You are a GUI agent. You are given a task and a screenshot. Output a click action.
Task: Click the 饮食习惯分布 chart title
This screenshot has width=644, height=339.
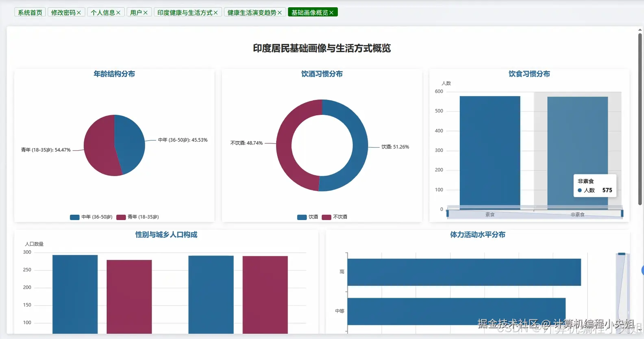coord(529,74)
